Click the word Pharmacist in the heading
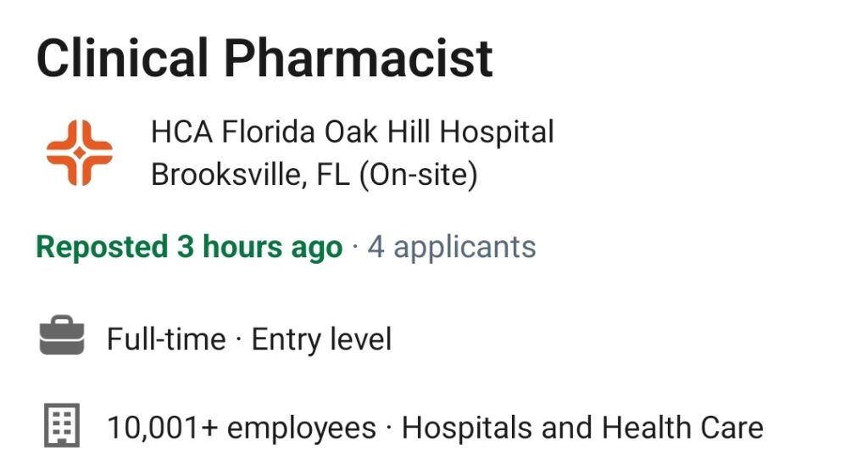The height and width of the screenshot is (476, 868). point(359,59)
